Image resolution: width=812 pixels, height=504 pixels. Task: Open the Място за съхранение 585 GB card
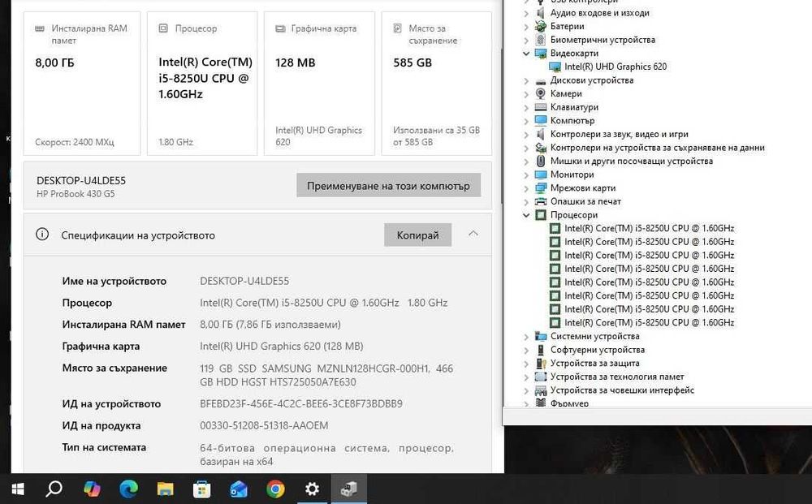(x=437, y=84)
